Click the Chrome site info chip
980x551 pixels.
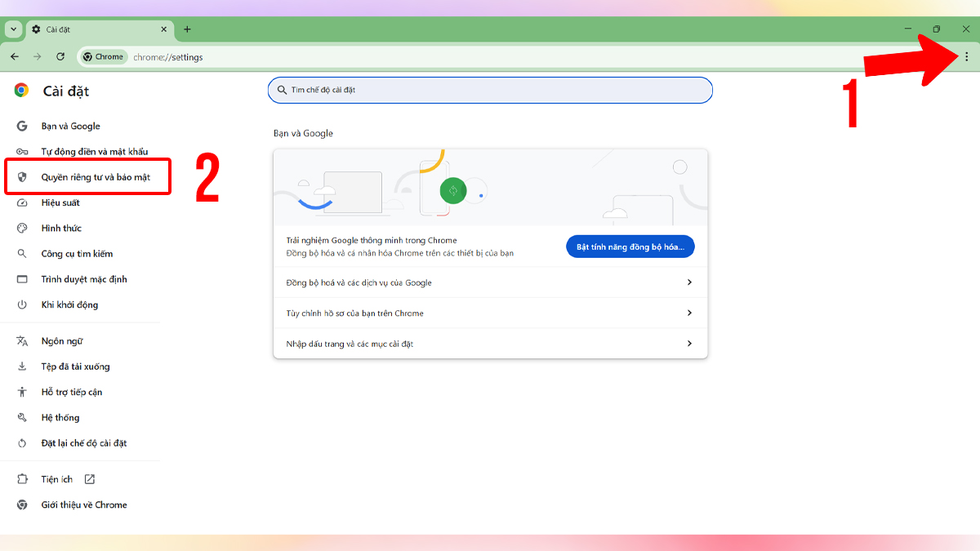103,57
